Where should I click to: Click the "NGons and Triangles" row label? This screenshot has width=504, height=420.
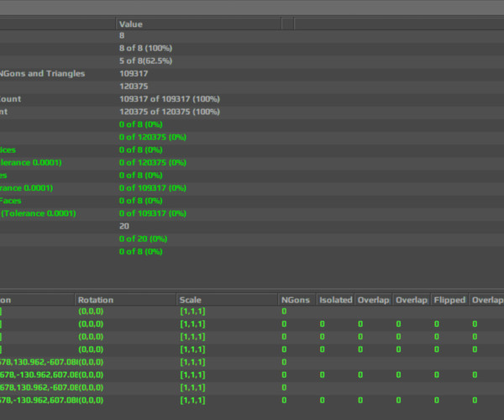pyautogui.click(x=42, y=74)
